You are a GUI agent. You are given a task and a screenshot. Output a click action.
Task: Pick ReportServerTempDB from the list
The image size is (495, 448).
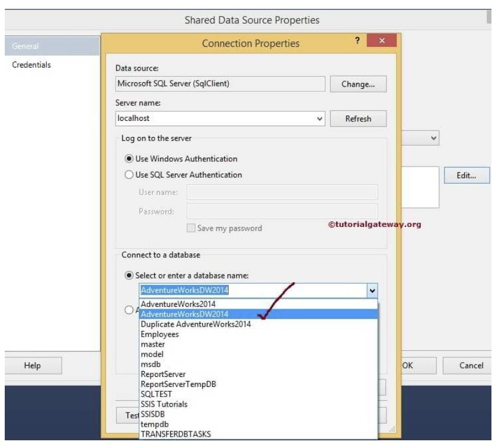[x=258, y=384]
